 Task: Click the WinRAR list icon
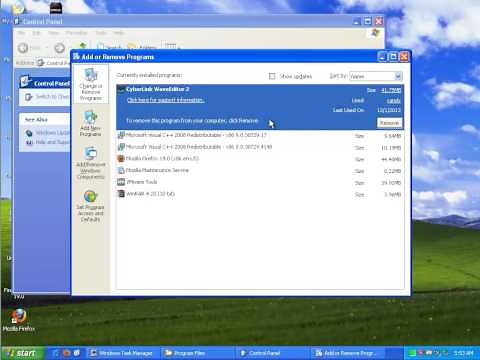[121, 194]
